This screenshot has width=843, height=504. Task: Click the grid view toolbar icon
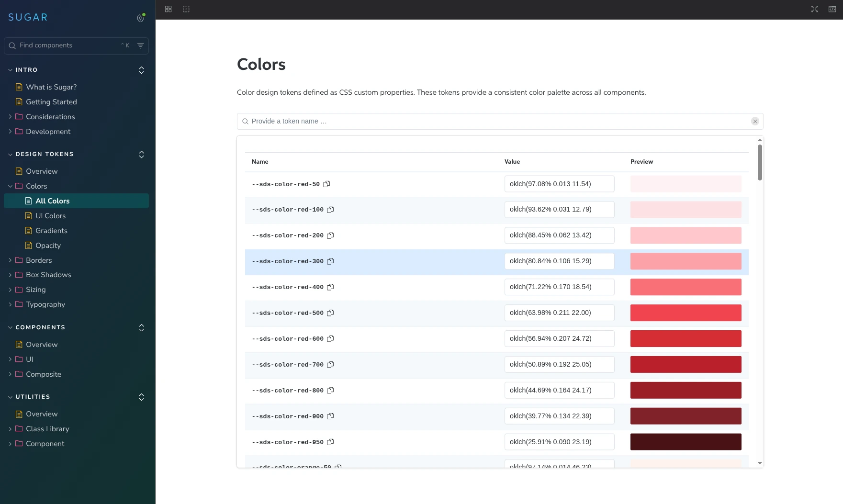point(168,9)
